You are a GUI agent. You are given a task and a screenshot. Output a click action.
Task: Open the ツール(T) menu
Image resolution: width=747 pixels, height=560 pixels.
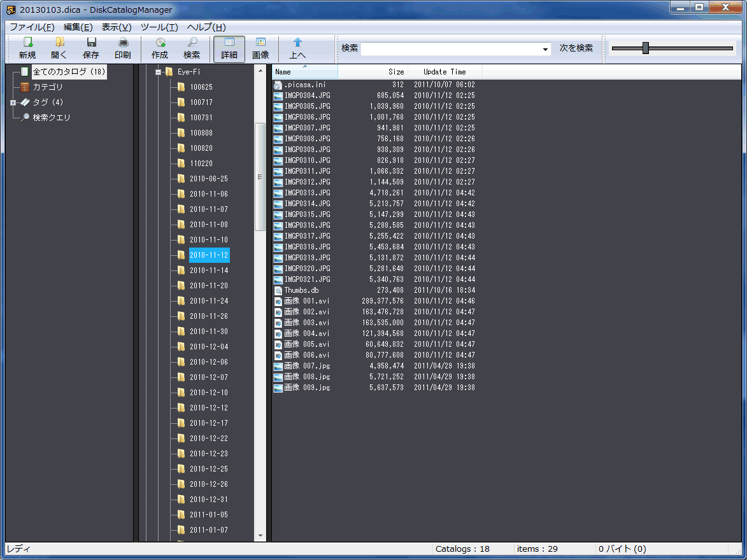tap(159, 27)
